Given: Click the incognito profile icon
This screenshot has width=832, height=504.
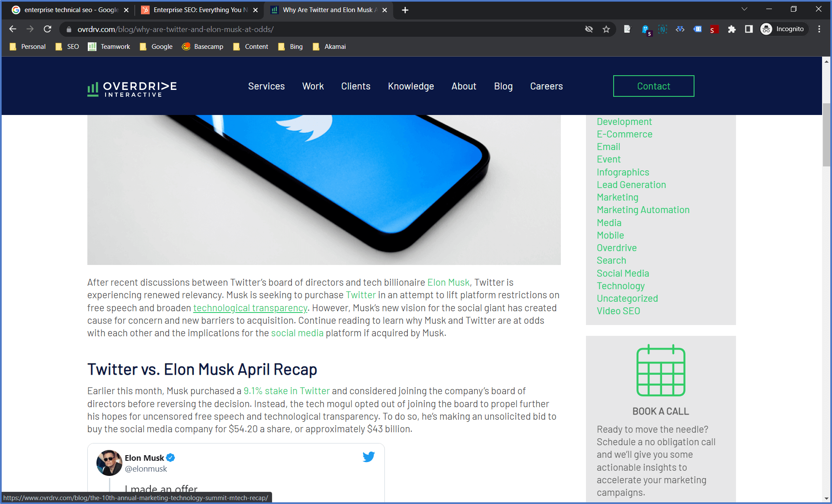Looking at the screenshot, I should click(x=767, y=29).
